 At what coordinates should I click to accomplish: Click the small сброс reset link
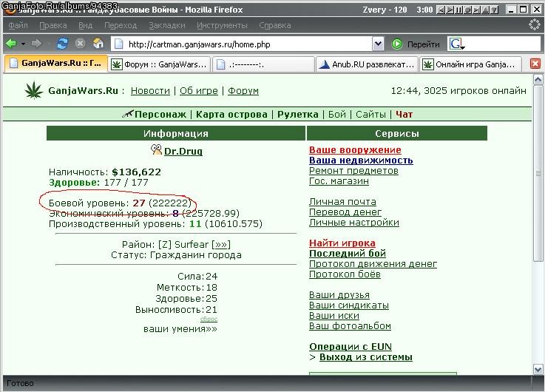point(209,319)
